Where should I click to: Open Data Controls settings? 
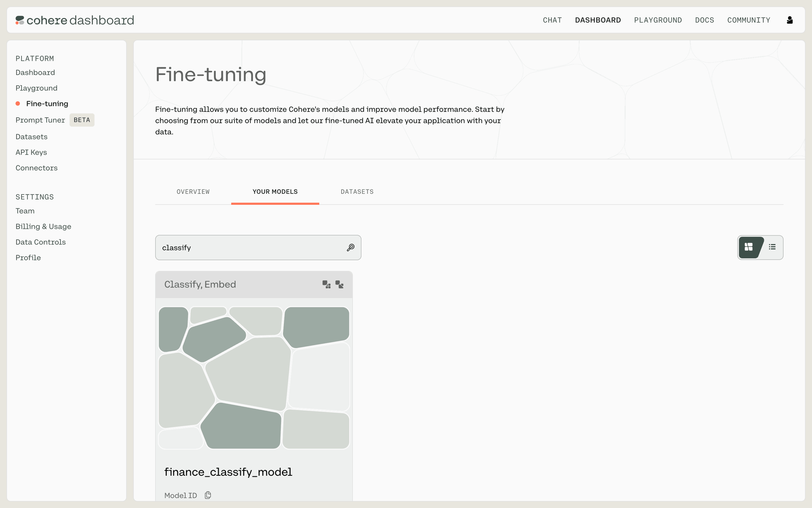point(41,242)
